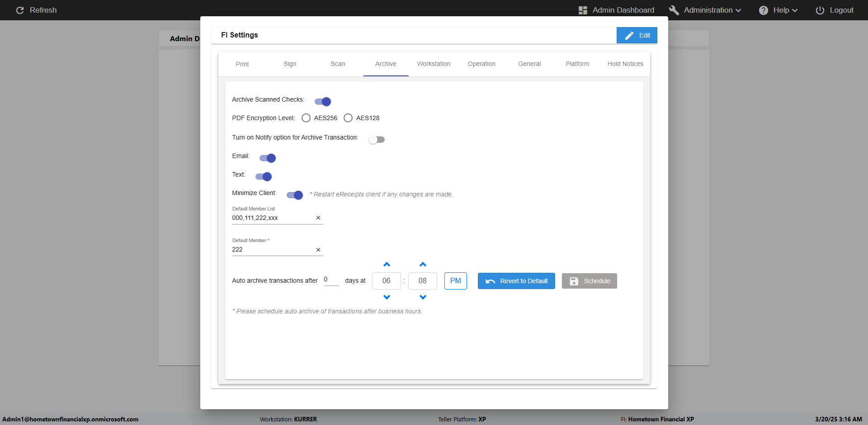Image resolution: width=868 pixels, height=425 pixels.
Task: Click the Administration wrench icon
Action: pyautogui.click(x=674, y=10)
